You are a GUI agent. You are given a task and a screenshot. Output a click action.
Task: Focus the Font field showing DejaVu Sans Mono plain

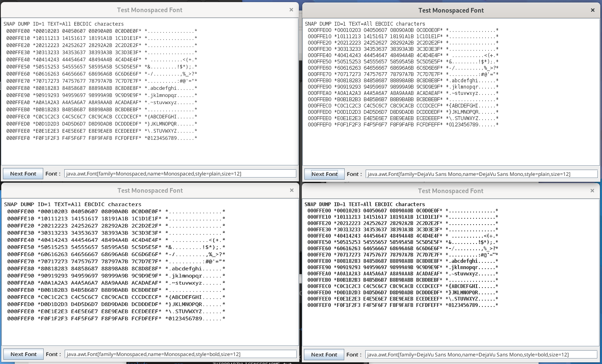tap(481, 174)
